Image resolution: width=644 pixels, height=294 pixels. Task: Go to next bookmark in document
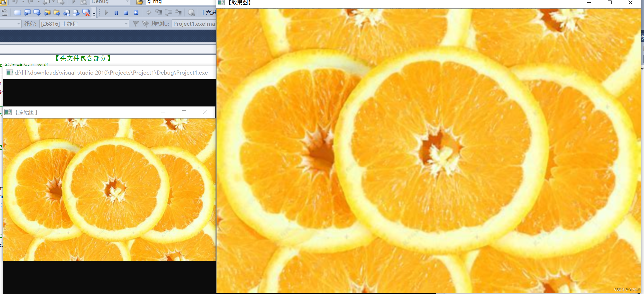tap(76, 13)
